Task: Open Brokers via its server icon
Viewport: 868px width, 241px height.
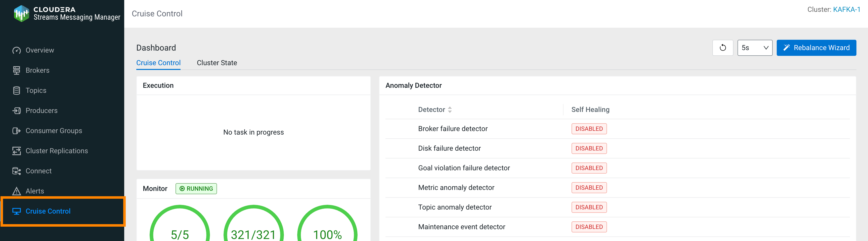Action: pyautogui.click(x=17, y=70)
